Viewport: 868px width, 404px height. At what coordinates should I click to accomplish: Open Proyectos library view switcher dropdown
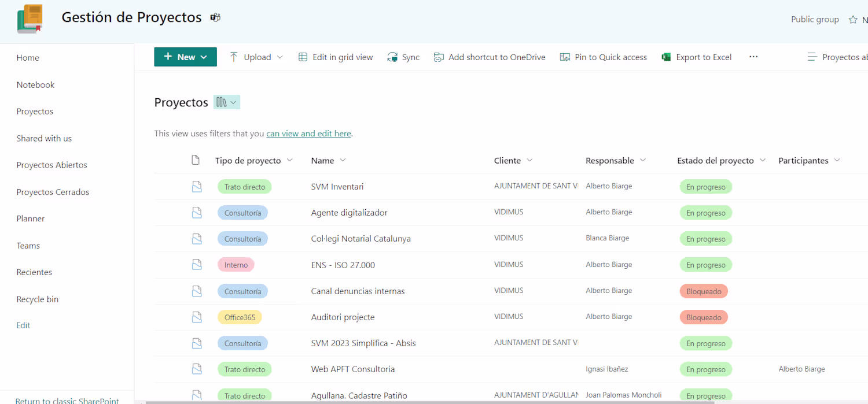point(227,102)
